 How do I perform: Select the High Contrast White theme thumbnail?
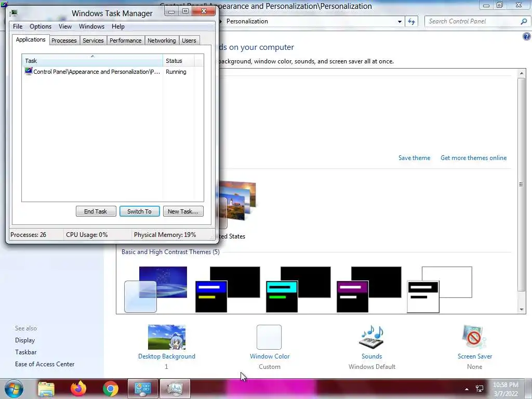440,289
